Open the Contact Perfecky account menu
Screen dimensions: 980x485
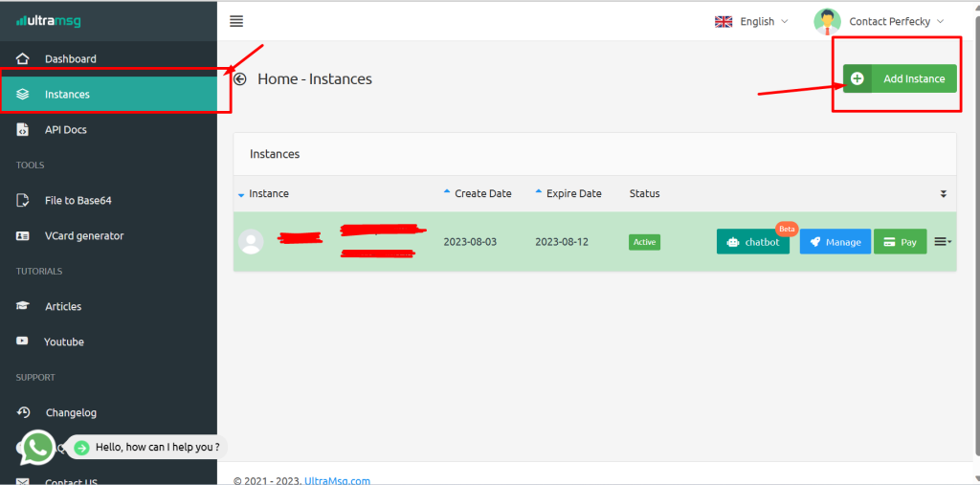(x=896, y=21)
